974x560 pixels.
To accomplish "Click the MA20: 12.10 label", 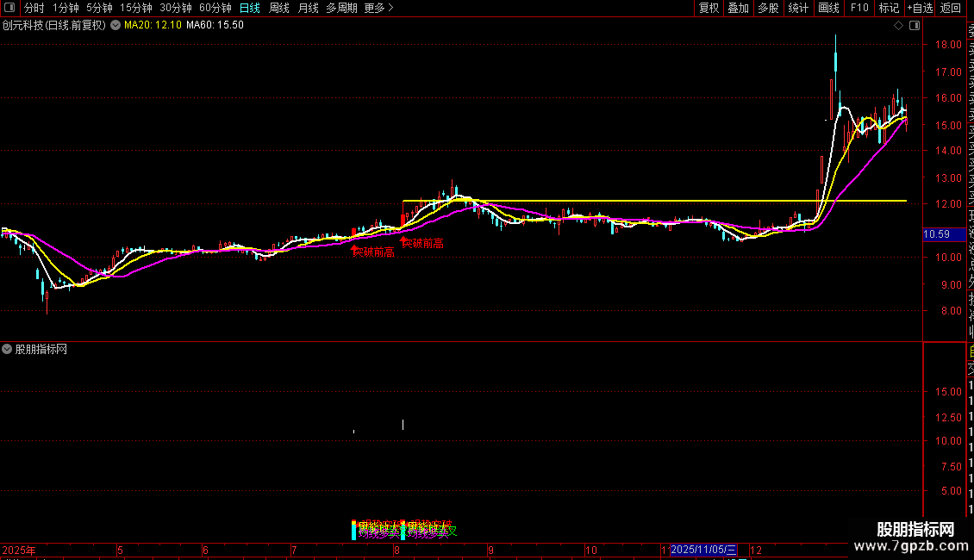I will pyautogui.click(x=153, y=26).
